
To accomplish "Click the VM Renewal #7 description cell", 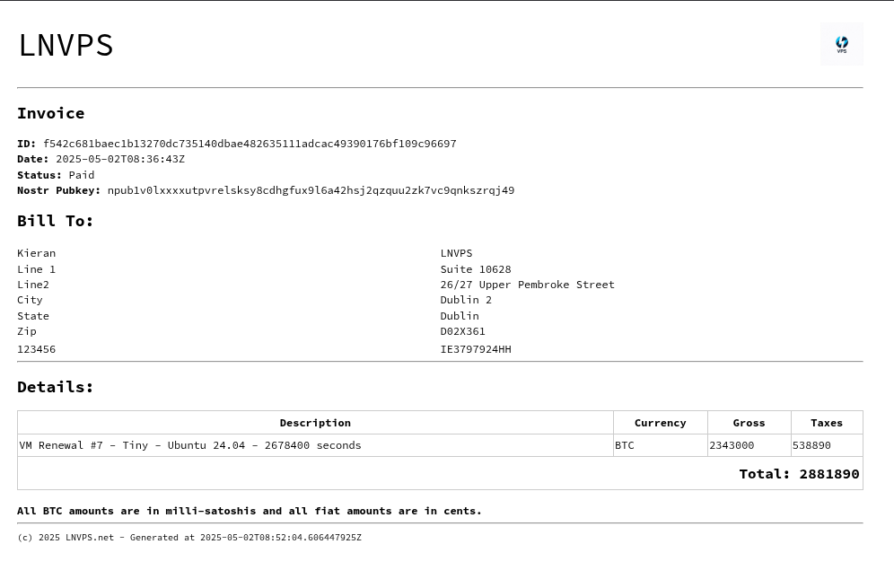I will tap(315, 445).
